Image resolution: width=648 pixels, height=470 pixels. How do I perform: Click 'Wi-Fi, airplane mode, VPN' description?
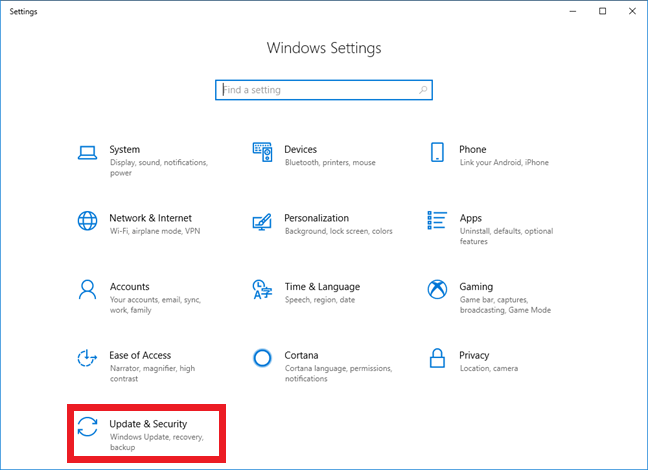(155, 231)
